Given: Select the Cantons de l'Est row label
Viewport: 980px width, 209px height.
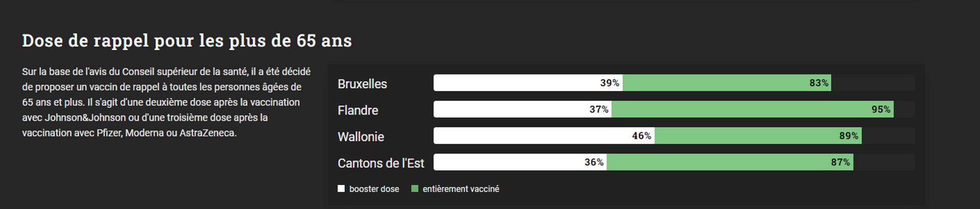Looking at the screenshot, I should (x=381, y=164).
